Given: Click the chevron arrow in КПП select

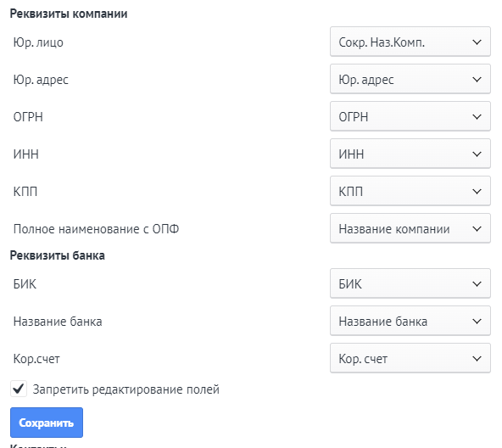Looking at the screenshot, I should [477, 191].
